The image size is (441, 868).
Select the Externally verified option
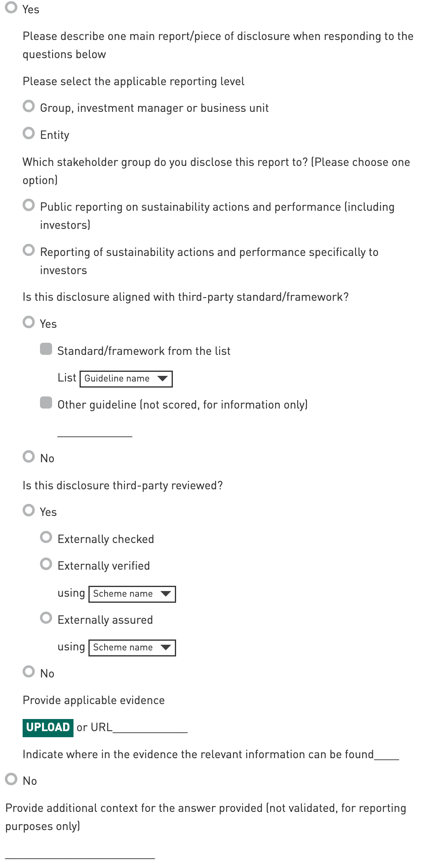(x=46, y=564)
